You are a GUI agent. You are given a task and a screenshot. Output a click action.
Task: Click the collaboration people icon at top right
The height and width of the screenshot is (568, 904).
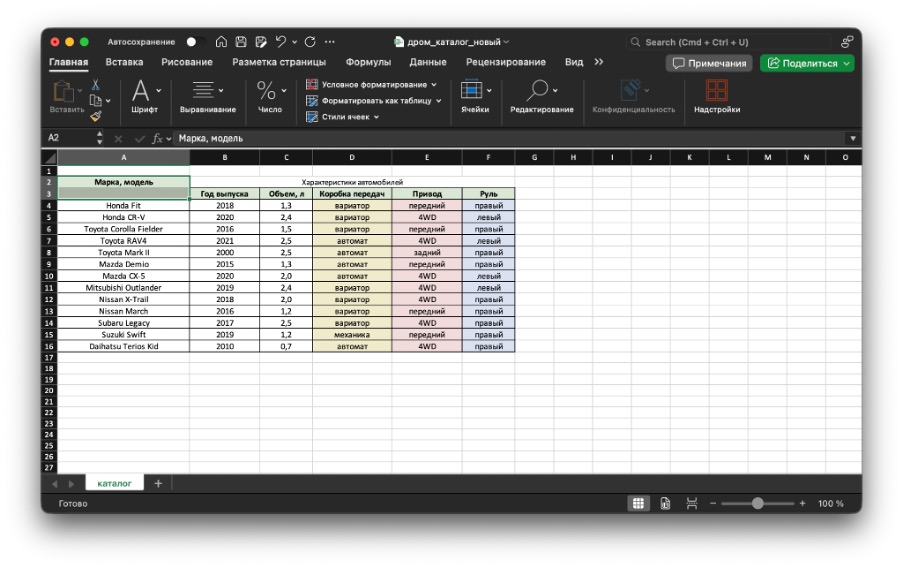pos(846,42)
